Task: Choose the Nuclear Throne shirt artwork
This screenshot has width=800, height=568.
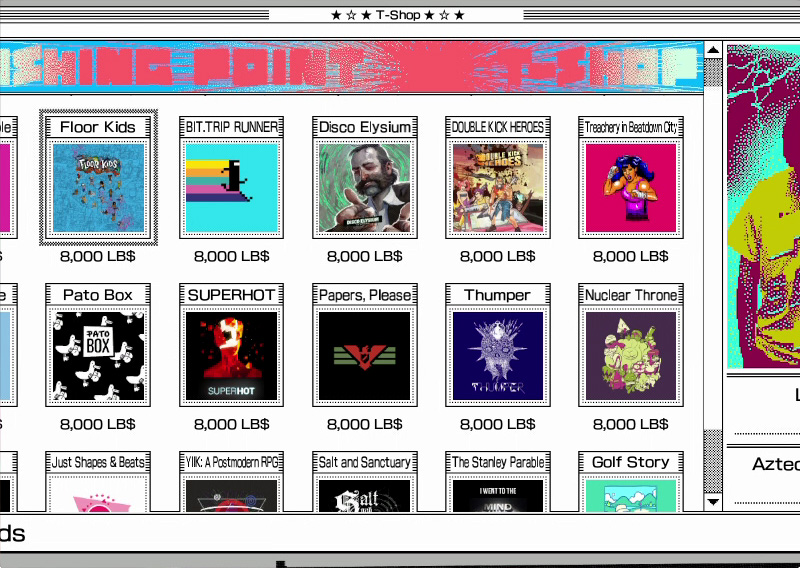Action: (x=631, y=356)
